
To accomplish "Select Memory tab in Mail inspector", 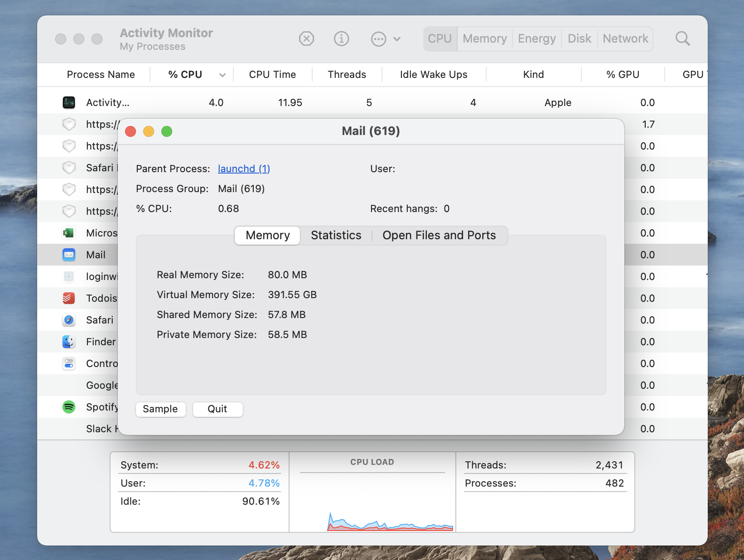I will pos(267,235).
